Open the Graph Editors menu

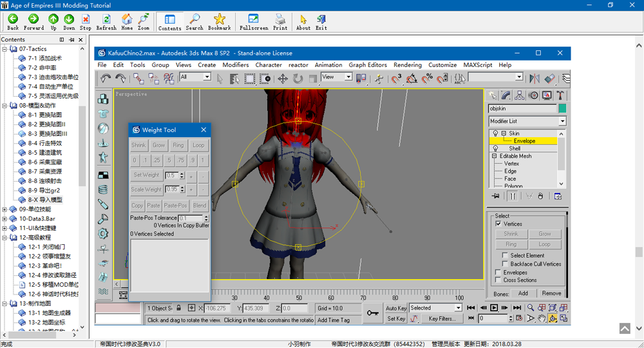(368, 65)
